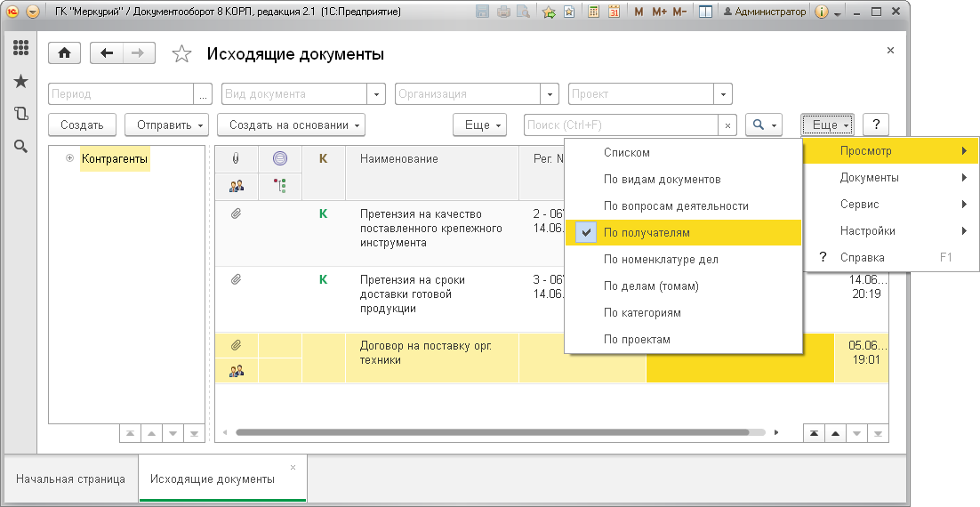Go to Home page button

click(x=64, y=53)
